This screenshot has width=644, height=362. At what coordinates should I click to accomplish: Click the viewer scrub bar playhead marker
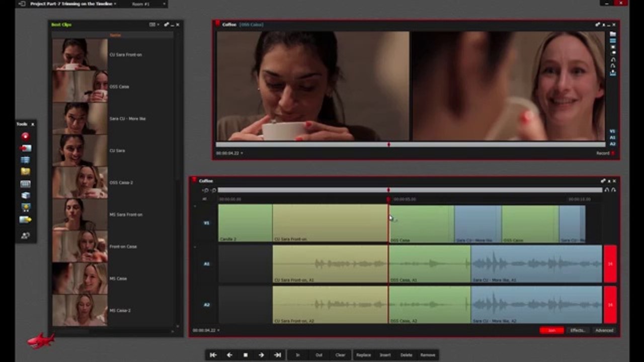(x=388, y=145)
